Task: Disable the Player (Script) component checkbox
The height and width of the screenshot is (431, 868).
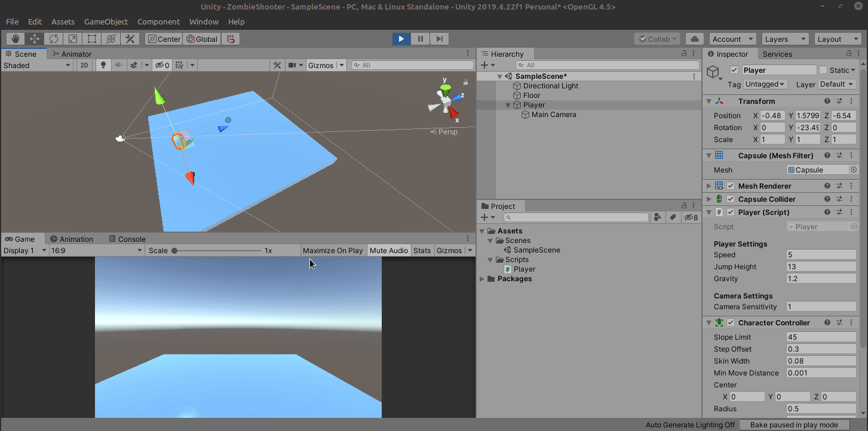Action: click(x=730, y=213)
